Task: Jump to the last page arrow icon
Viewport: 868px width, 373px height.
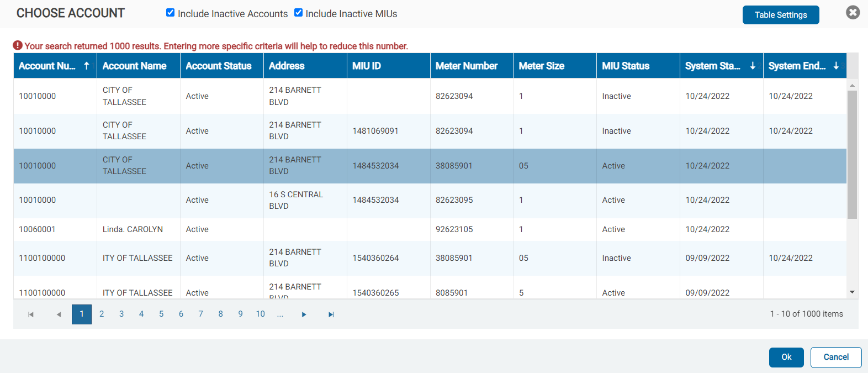Action: click(331, 314)
